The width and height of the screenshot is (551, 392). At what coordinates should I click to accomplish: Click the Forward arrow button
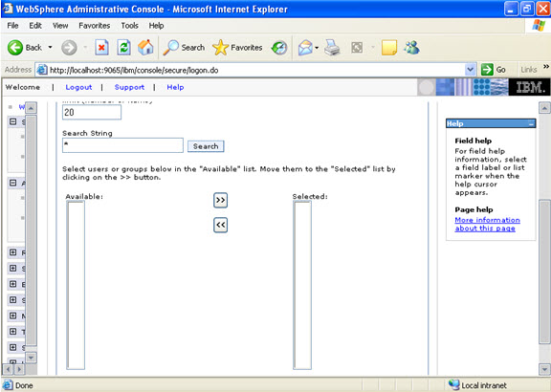click(x=69, y=48)
